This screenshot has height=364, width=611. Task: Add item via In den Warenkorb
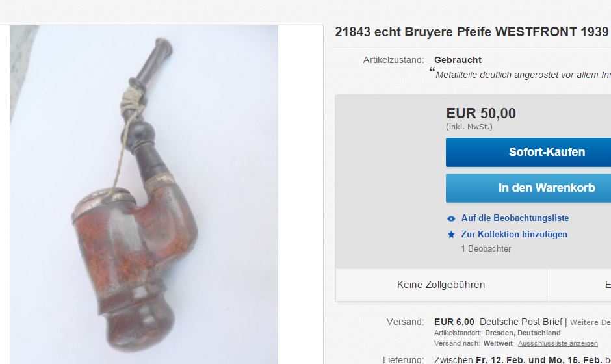click(528, 188)
